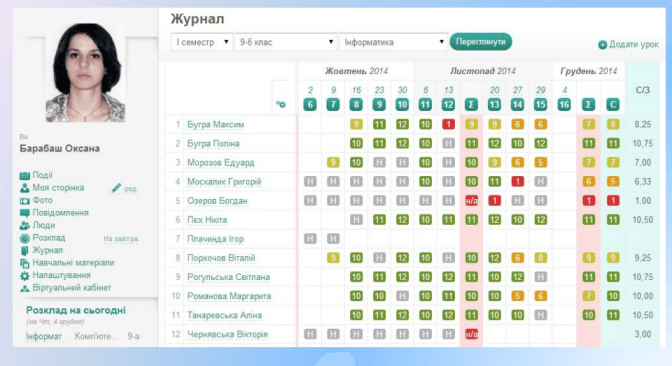Click the Повідомлення message icon
This screenshot has height=366, width=672.
(24, 213)
